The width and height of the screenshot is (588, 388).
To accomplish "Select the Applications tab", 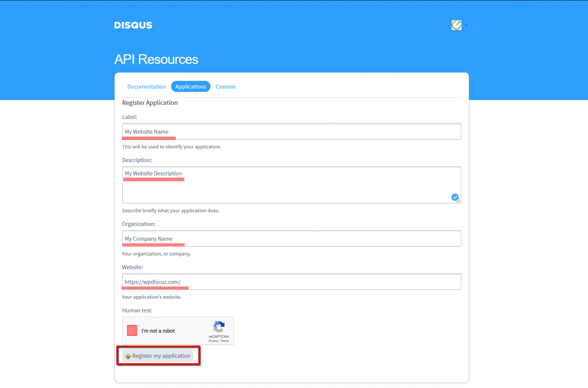I will coord(191,86).
